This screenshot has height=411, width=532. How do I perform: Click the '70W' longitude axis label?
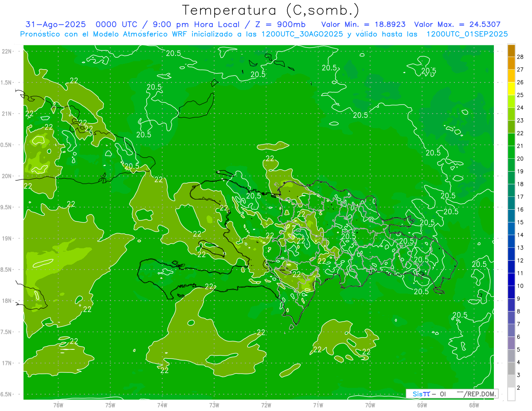pos(370,404)
